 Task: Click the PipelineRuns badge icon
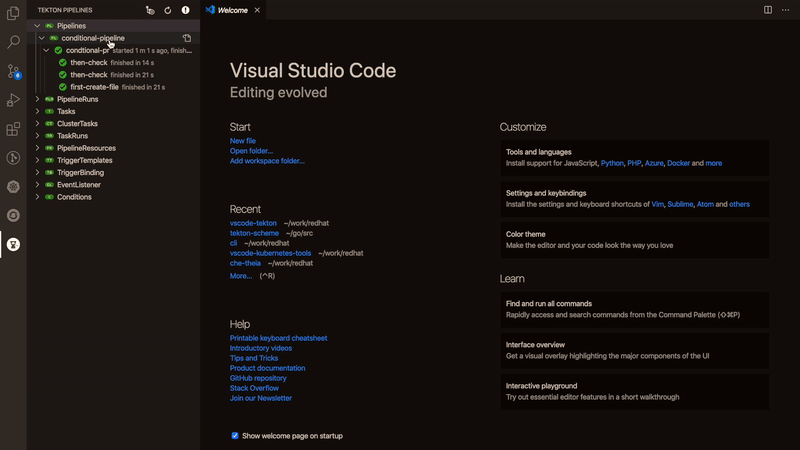49,99
